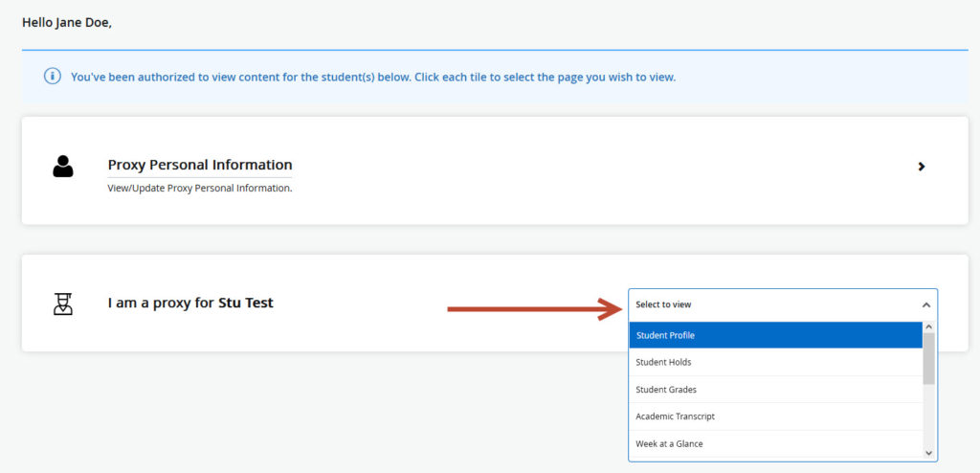Open Proxy Personal Information via the right chevron
The height and width of the screenshot is (473, 980).
tap(922, 167)
